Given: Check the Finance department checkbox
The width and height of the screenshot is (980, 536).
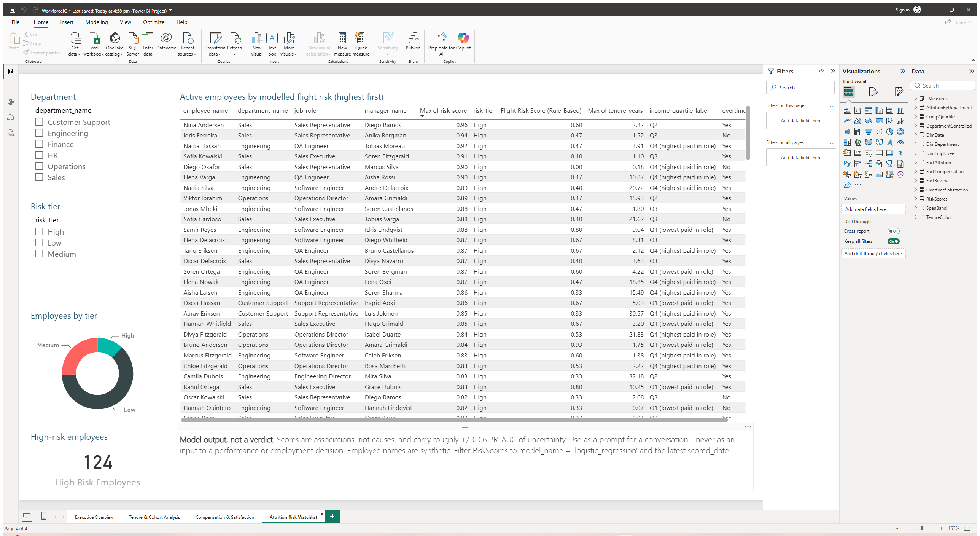Looking at the screenshot, I should coord(39,144).
